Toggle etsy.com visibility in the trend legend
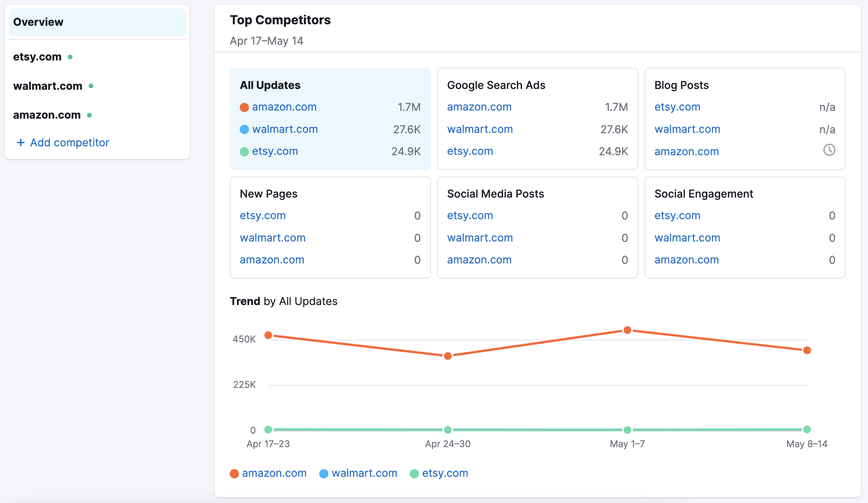The width and height of the screenshot is (868, 503). tap(445, 473)
